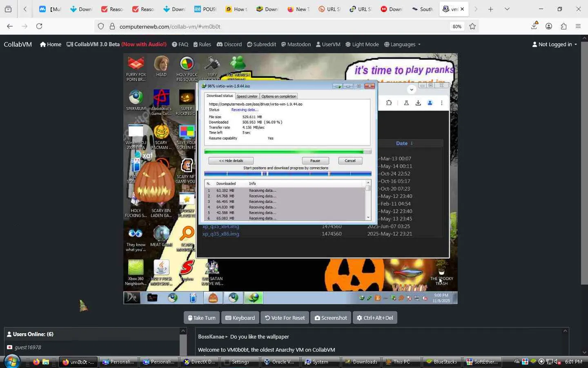Click the host taskbar clock showing 6:01 PM

(574, 362)
